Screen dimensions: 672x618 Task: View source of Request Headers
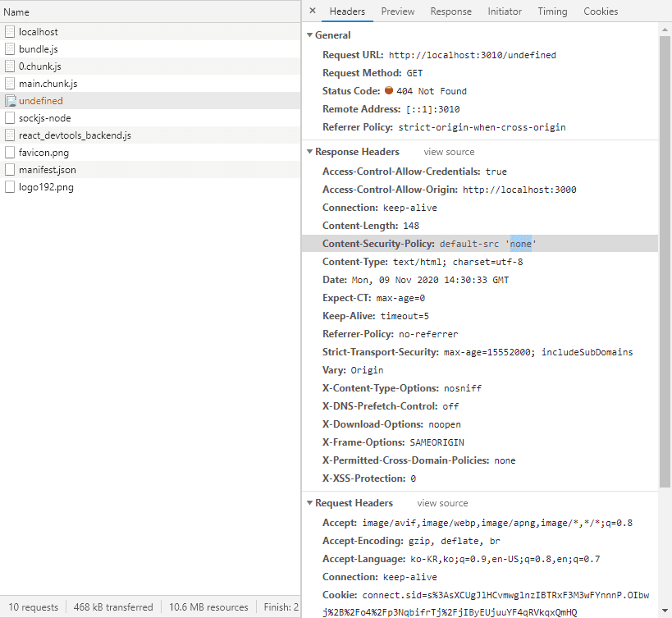tap(442, 503)
